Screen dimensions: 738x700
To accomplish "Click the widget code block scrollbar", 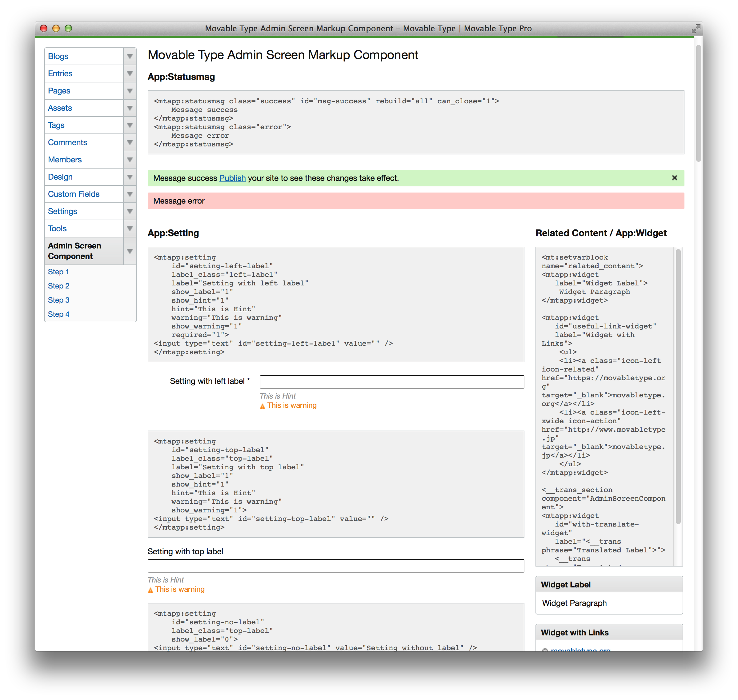I will pos(678,386).
